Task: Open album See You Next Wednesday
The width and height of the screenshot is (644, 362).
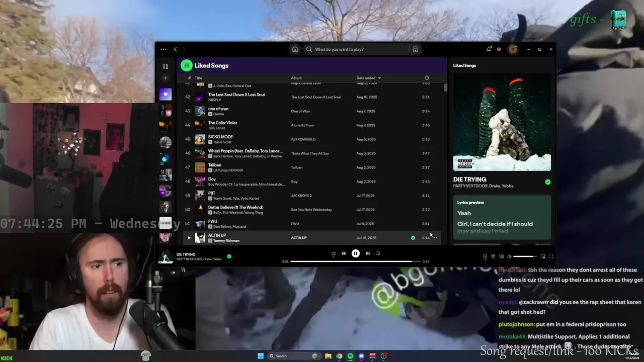Action: (311, 210)
